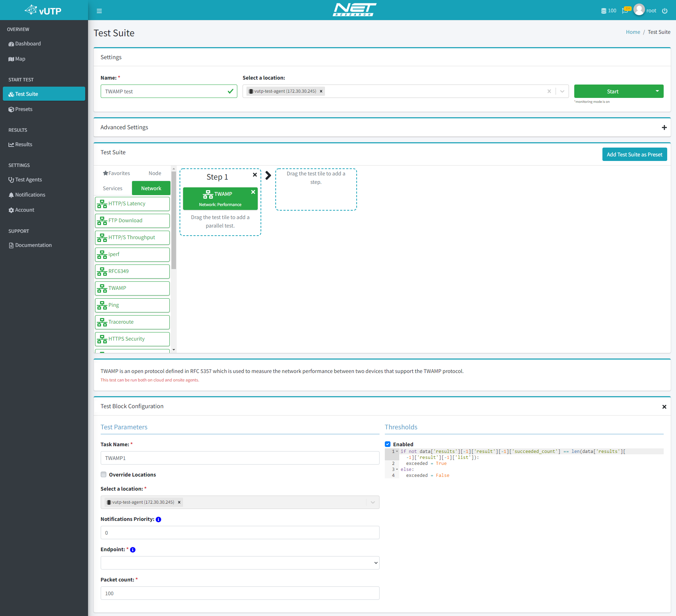Click the NET Research logo
Screen dimensions: 676x616
pos(355,10)
